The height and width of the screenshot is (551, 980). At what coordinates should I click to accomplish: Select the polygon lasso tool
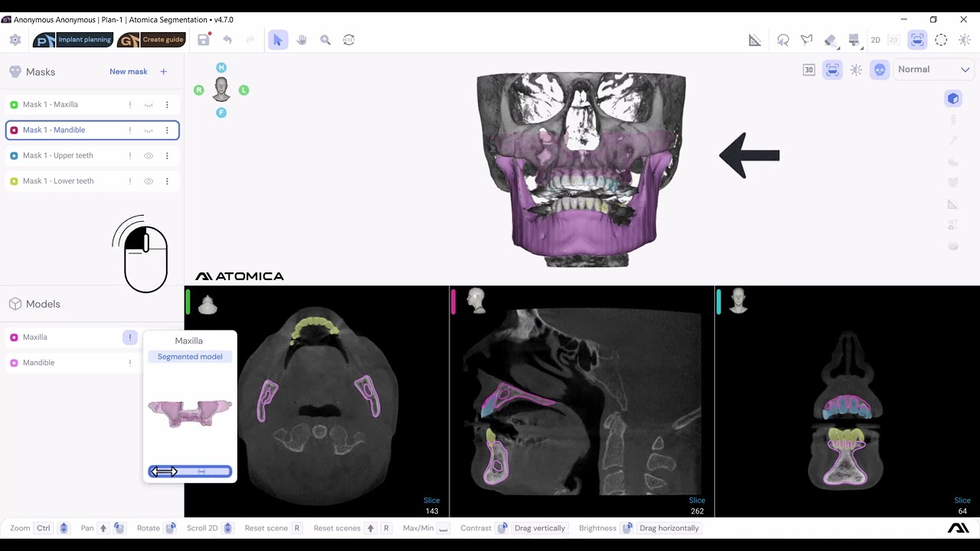click(x=807, y=40)
